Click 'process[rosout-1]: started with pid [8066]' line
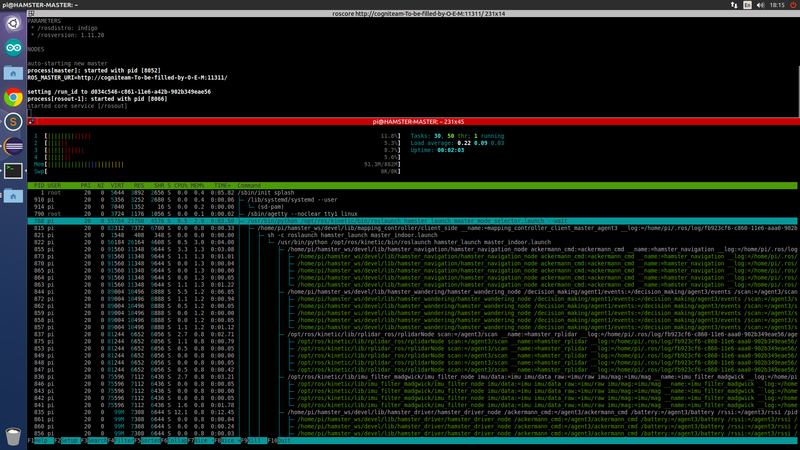 click(x=97, y=99)
